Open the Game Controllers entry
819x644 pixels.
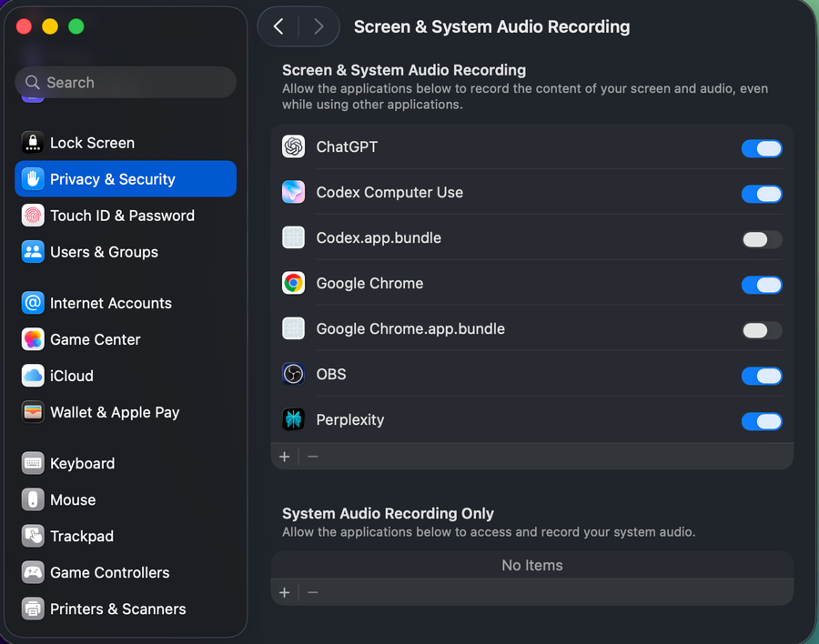126,572
